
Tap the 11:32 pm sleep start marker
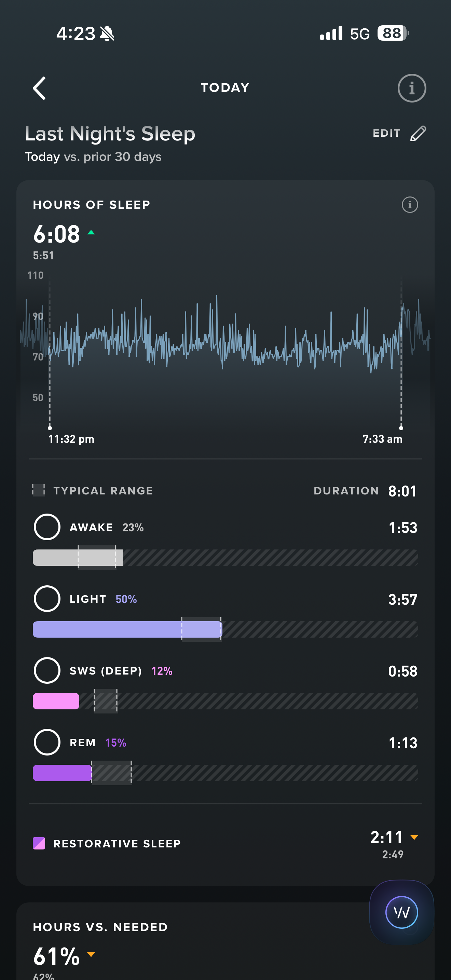[50, 428]
